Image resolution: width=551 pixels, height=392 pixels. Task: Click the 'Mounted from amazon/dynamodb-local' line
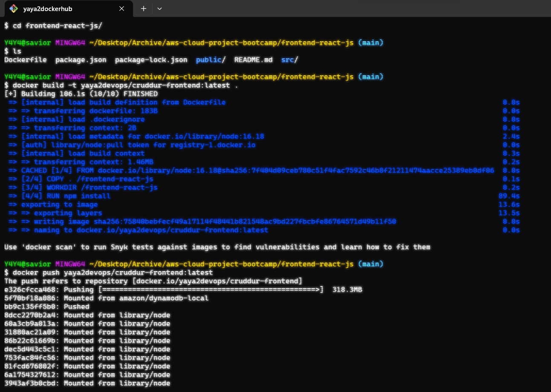coord(107,298)
